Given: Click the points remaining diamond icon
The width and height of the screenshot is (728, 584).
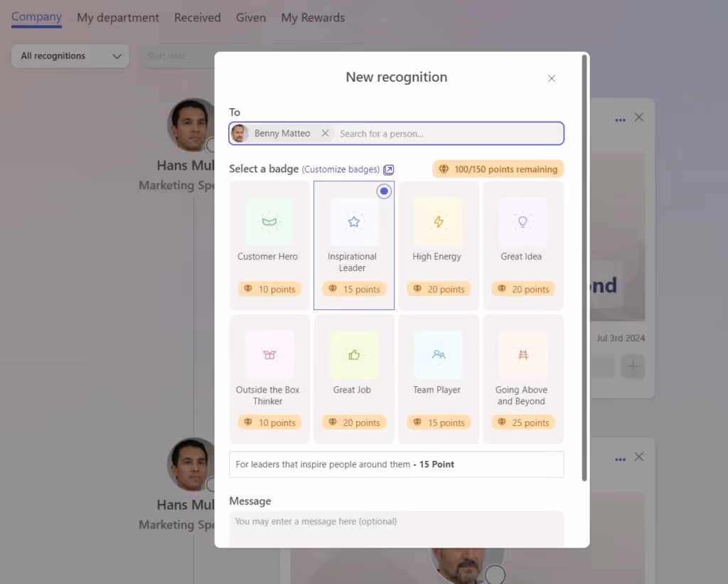Looking at the screenshot, I should (444, 169).
